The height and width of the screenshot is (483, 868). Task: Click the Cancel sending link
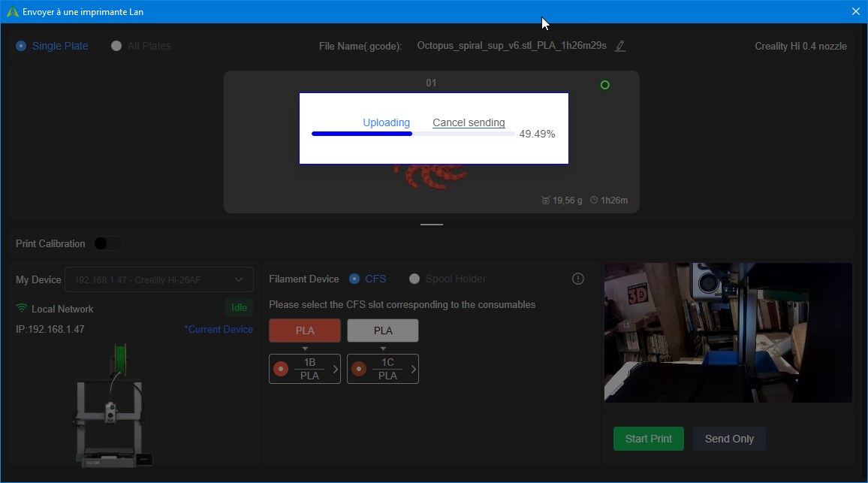469,122
